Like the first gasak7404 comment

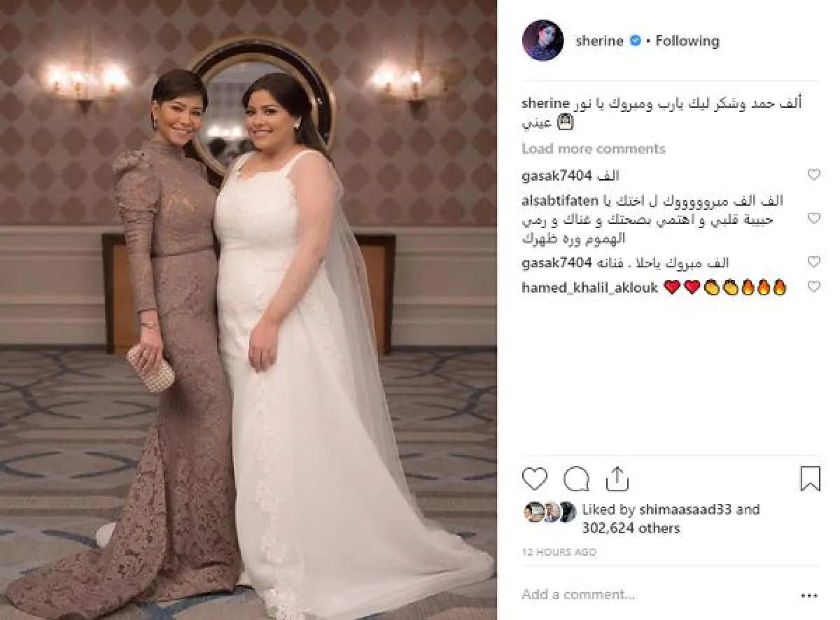coord(813,176)
